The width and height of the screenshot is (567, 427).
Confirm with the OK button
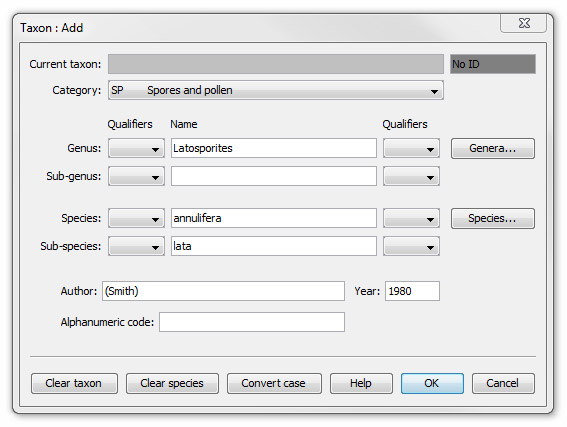click(432, 383)
